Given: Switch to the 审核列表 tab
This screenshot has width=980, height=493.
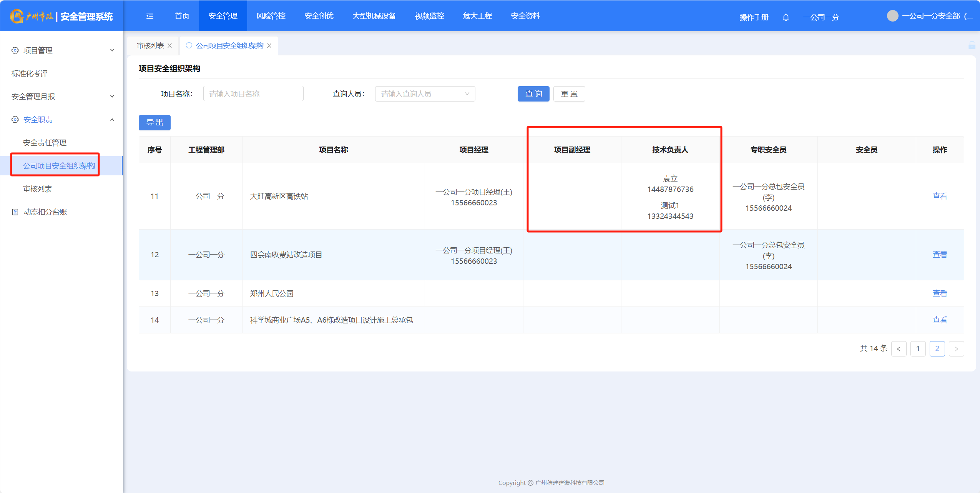Looking at the screenshot, I should 150,46.
